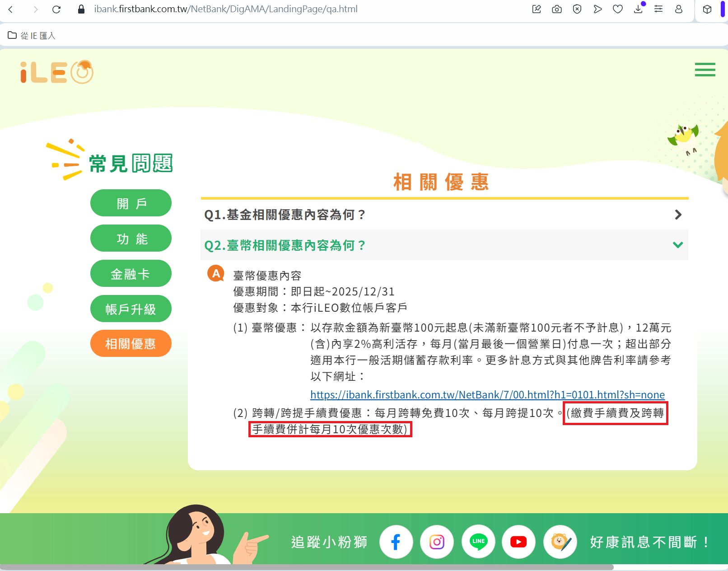Select the 金融卡 category

[131, 274]
